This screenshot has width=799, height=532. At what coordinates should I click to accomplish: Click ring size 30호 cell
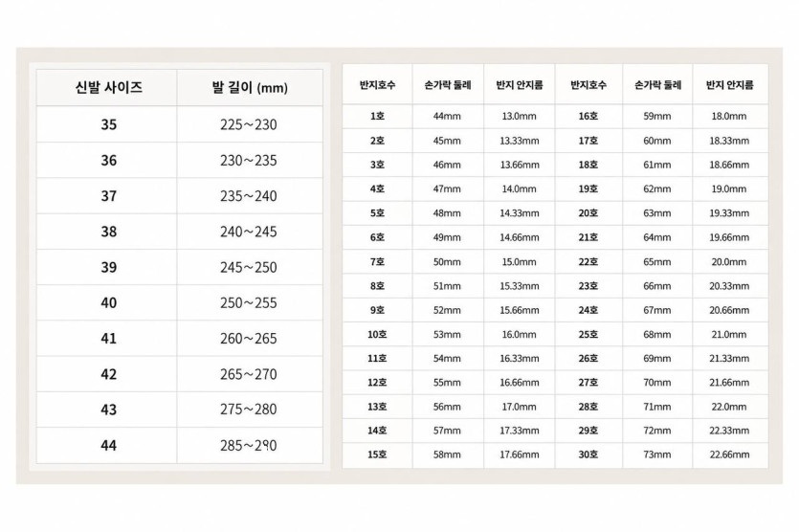[588, 454]
